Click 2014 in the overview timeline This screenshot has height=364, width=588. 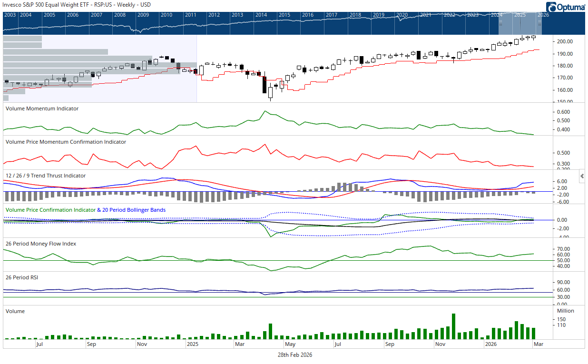pyautogui.click(x=261, y=15)
